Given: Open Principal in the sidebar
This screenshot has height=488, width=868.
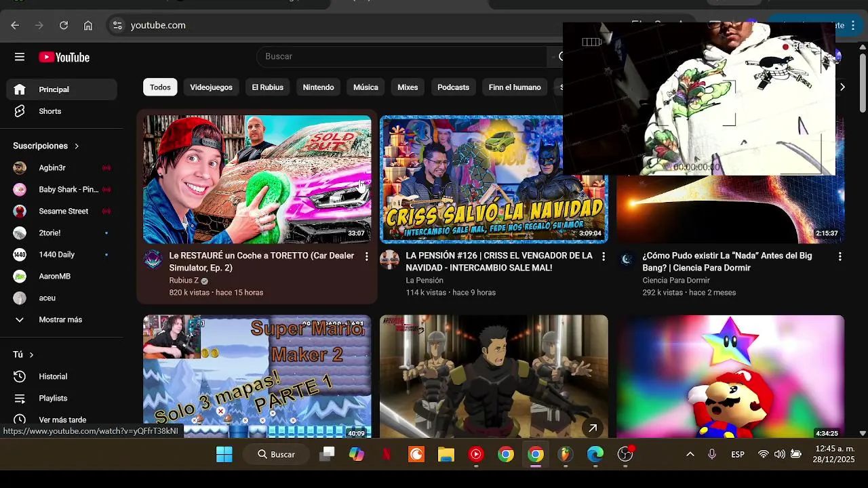Looking at the screenshot, I should click(62, 89).
